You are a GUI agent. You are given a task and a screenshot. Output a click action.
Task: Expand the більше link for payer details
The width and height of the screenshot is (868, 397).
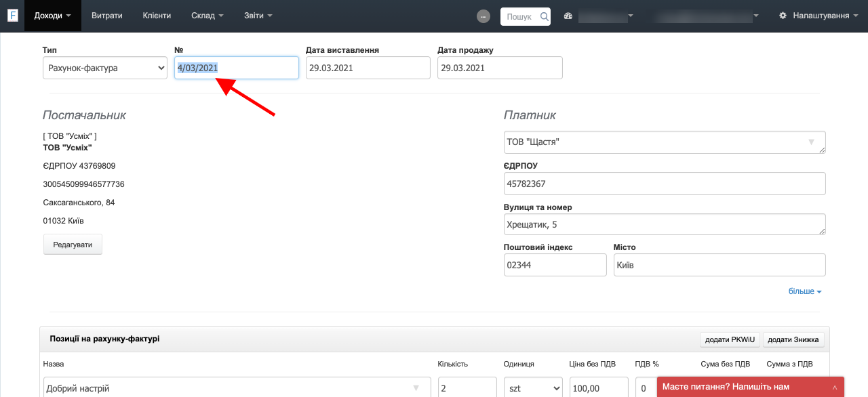coord(805,291)
